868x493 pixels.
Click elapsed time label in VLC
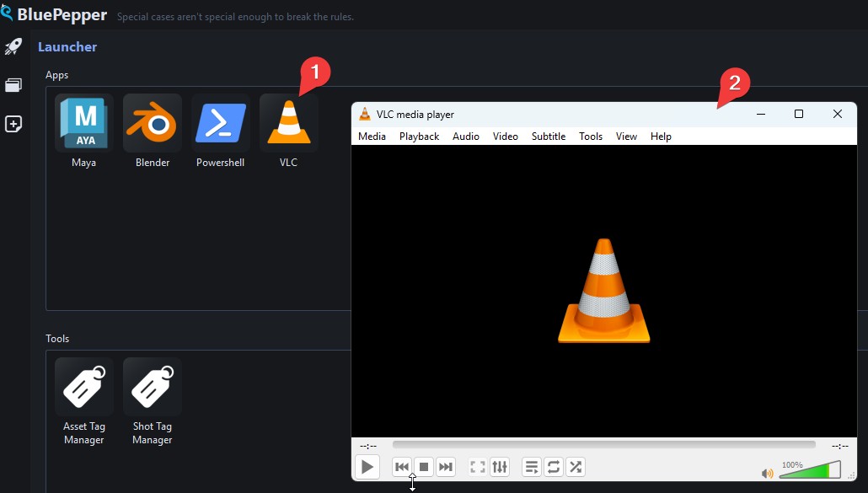click(x=368, y=446)
